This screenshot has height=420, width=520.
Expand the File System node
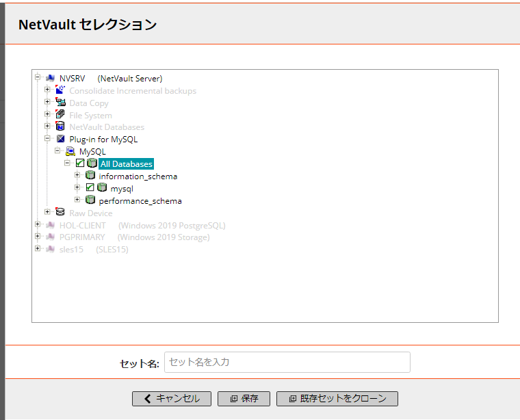(47, 114)
